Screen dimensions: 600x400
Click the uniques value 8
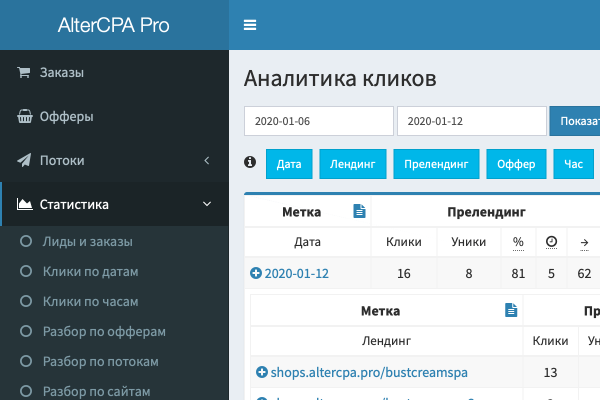[x=469, y=273]
